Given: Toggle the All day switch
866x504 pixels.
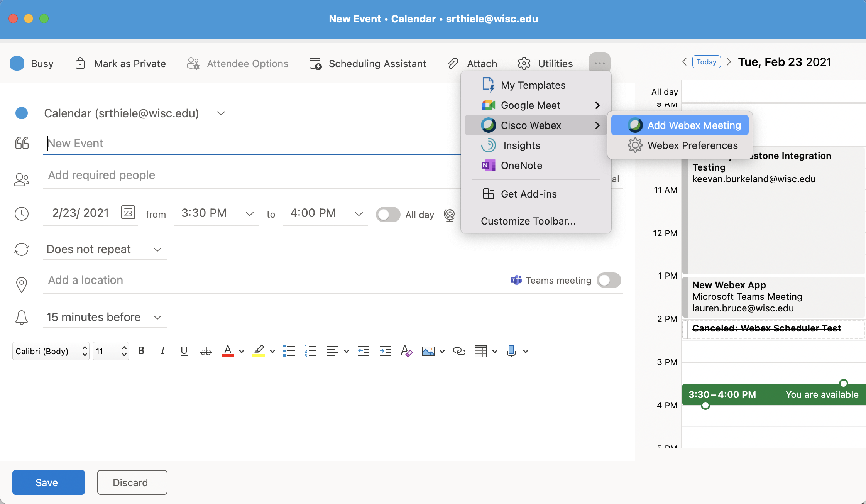Looking at the screenshot, I should click(x=388, y=215).
